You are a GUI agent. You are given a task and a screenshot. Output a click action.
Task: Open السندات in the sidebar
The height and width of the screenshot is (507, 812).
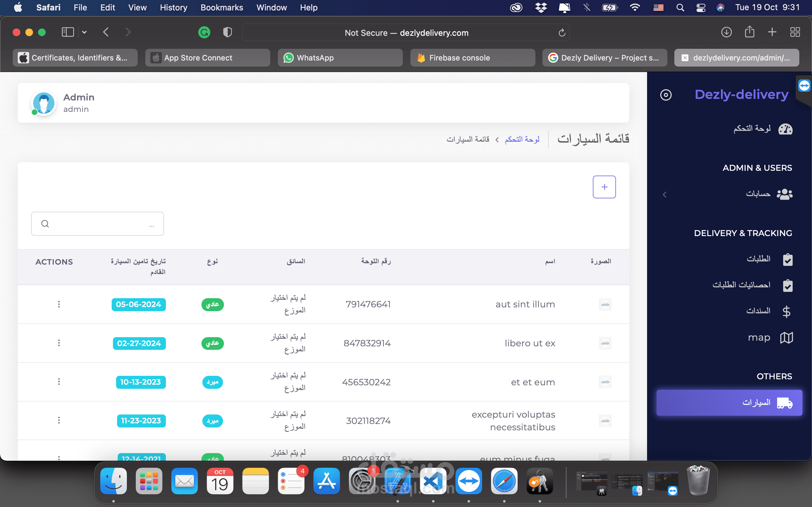758,311
